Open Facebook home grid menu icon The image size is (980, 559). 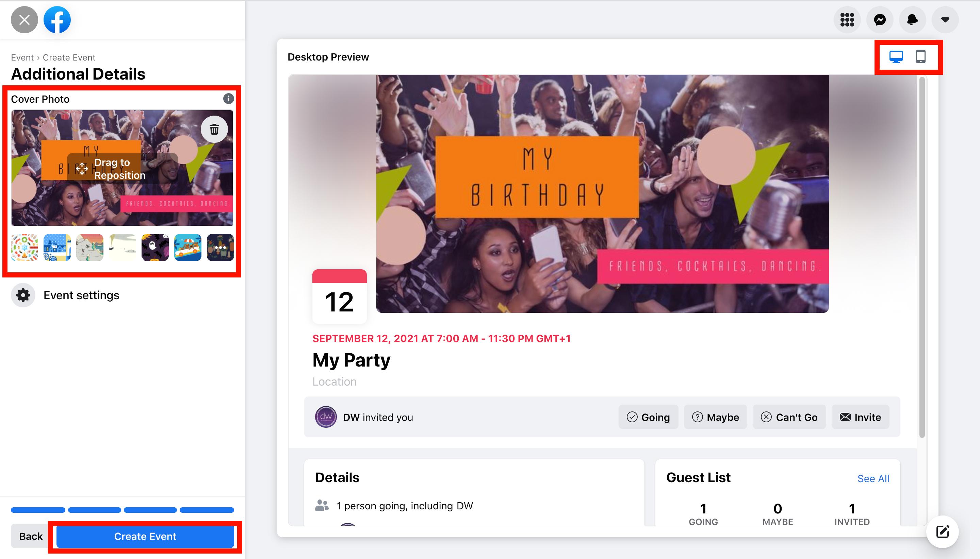click(847, 19)
